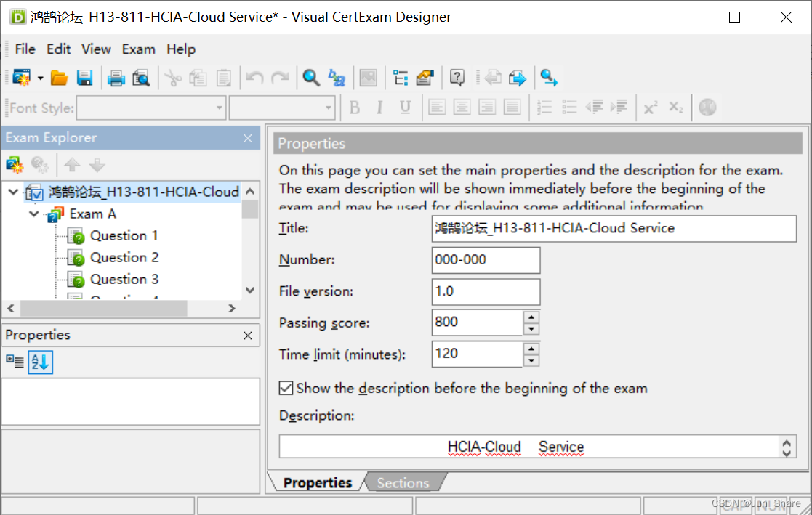Click the Print toolbar icon
The height and width of the screenshot is (515, 812).
point(116,78)
